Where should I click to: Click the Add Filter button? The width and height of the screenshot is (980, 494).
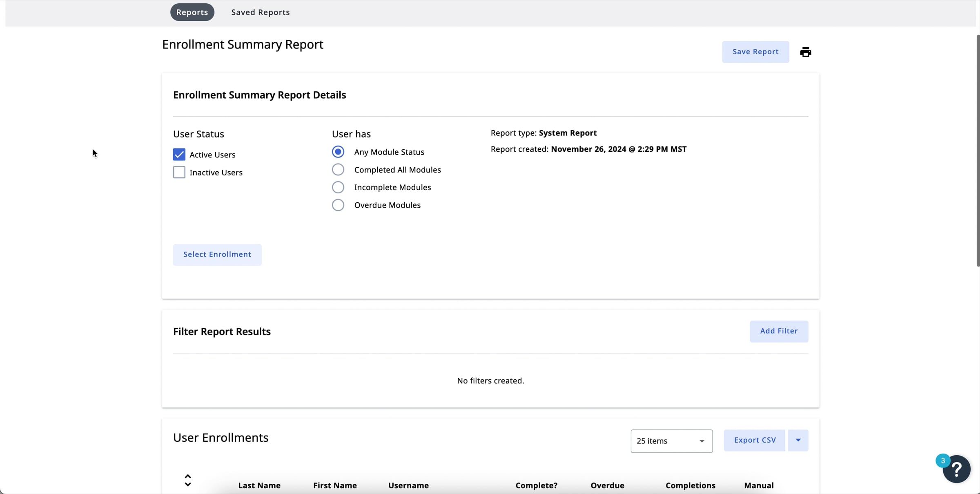coord(778,331)
